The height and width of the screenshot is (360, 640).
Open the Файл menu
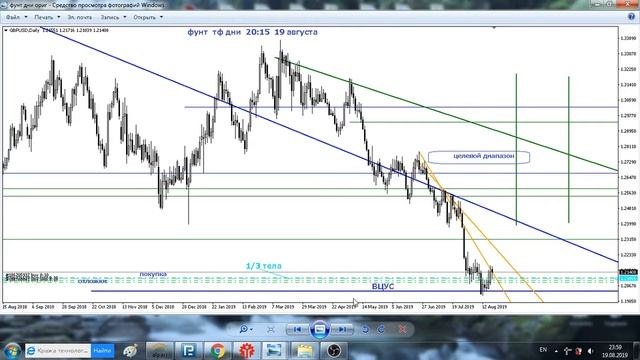pyautogui.click(x=16, y=17)
